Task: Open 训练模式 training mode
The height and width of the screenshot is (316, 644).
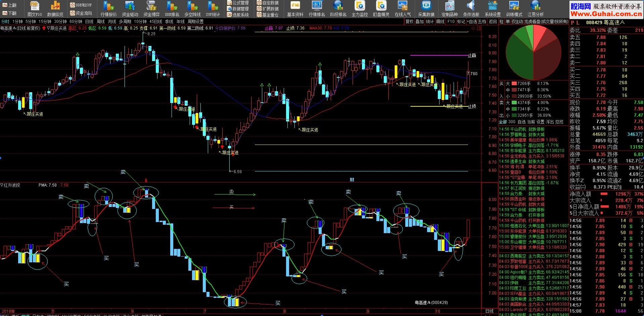Action: coord(514,9)
